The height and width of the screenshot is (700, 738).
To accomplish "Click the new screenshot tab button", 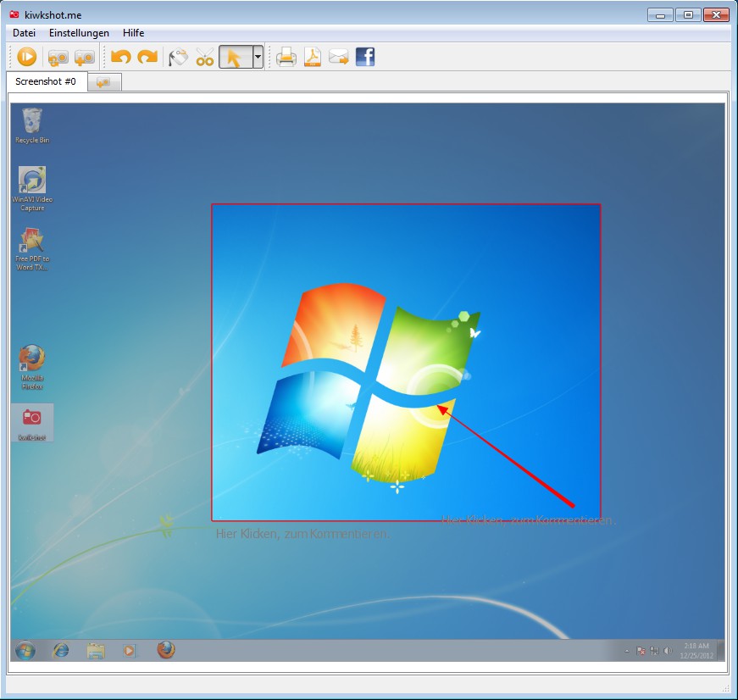I will coord(104,82).
